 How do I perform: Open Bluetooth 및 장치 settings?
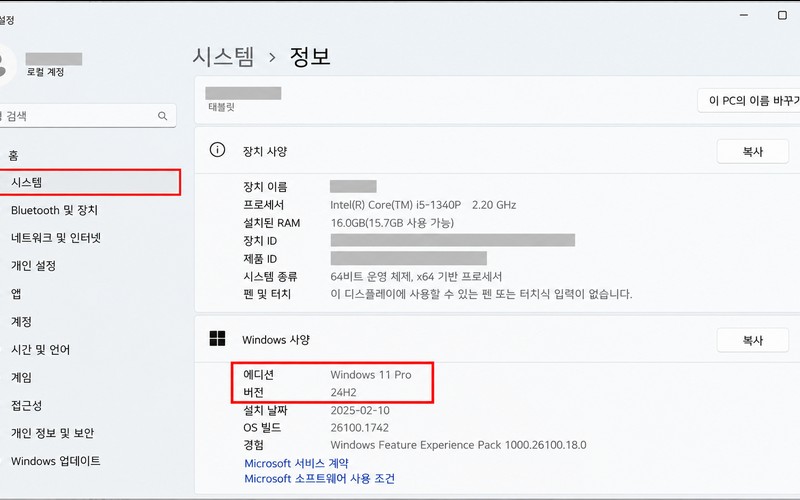pyautogui.click(x=55, y=210)
